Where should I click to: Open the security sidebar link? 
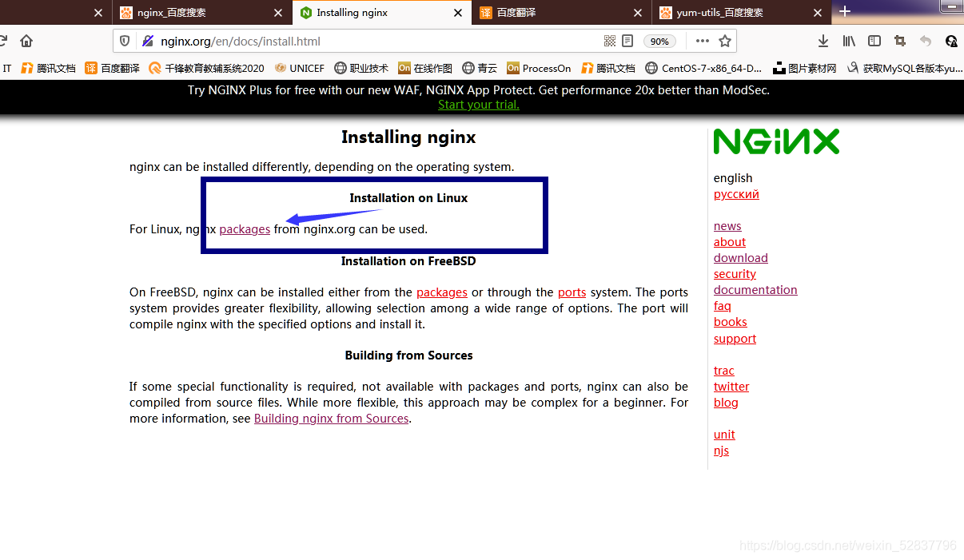[x=735, y=274]
